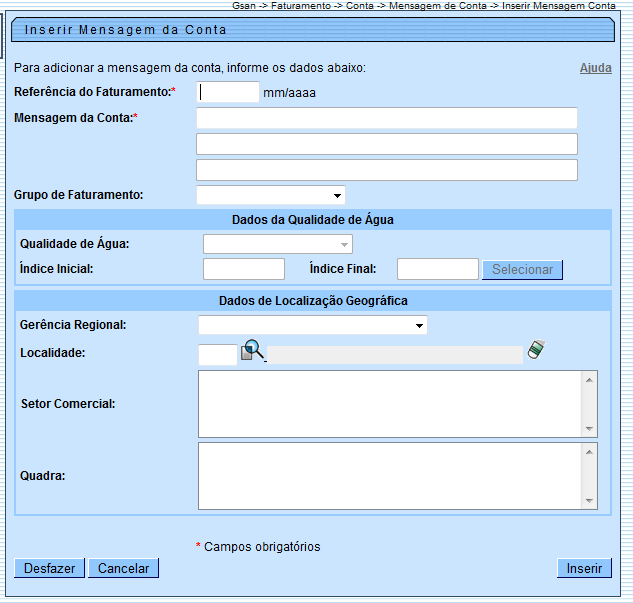Click the Localidade code input box

(217, 354)
